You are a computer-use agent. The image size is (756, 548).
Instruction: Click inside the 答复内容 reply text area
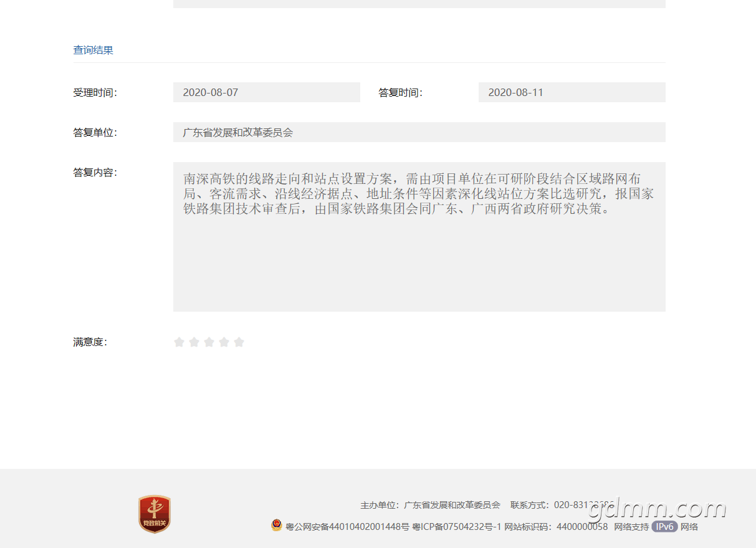click(419, 237)
